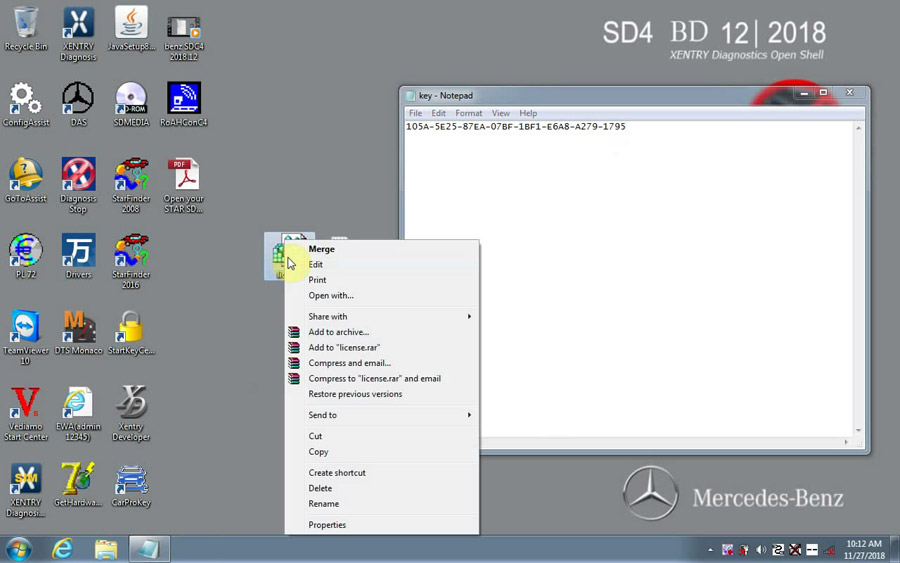Expand the 'Send to' submenu

click(382, 415)
